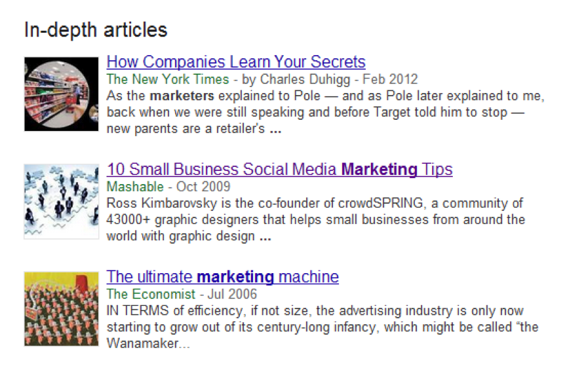
Task: Select the Mashable source name
Action: click(x=135, y=187)
